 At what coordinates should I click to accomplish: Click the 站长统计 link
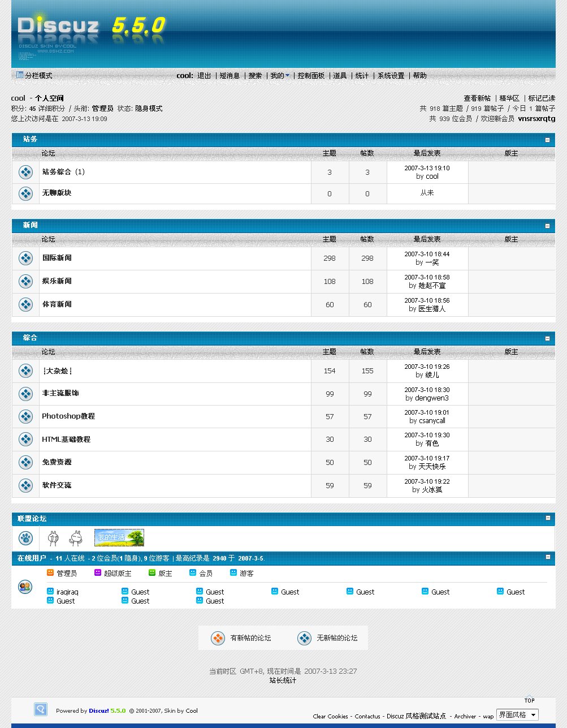tap(283, 680)
